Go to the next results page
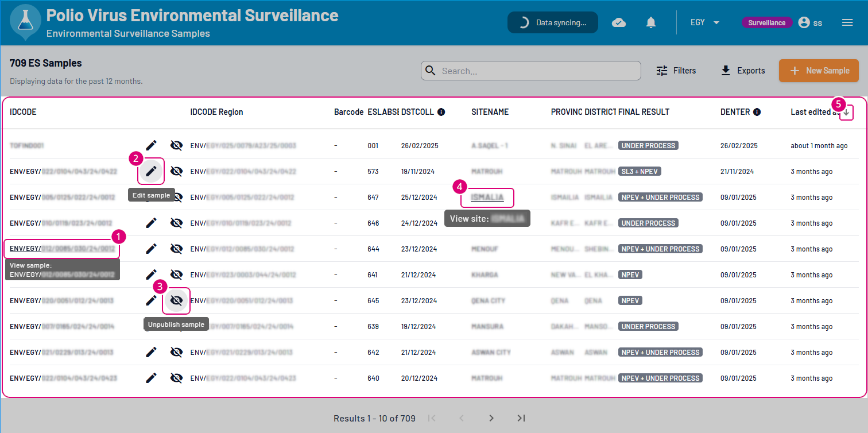Viewport: 868px width, 433px height. point(491,418)
